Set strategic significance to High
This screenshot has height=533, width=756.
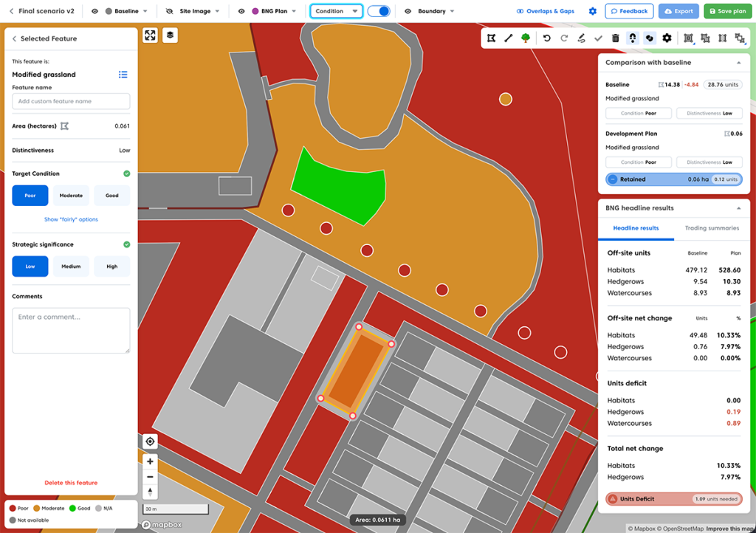click(111, 266)
